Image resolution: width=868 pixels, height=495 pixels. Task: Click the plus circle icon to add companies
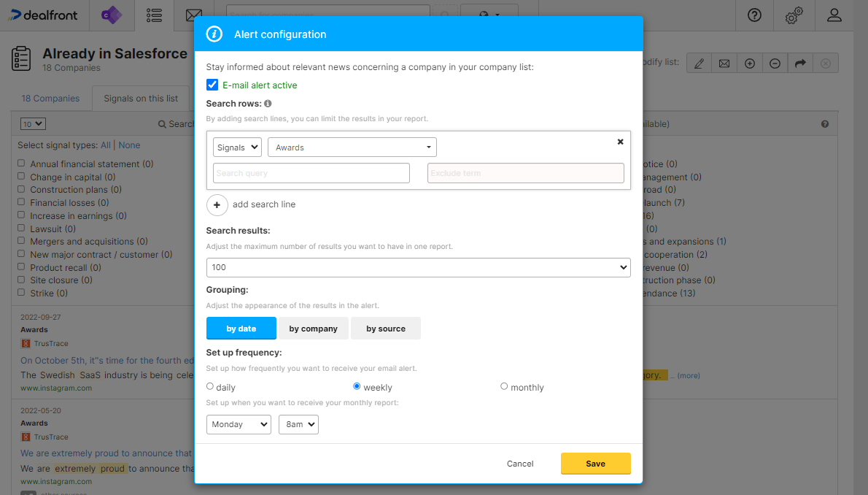click(x=749, y=63)
